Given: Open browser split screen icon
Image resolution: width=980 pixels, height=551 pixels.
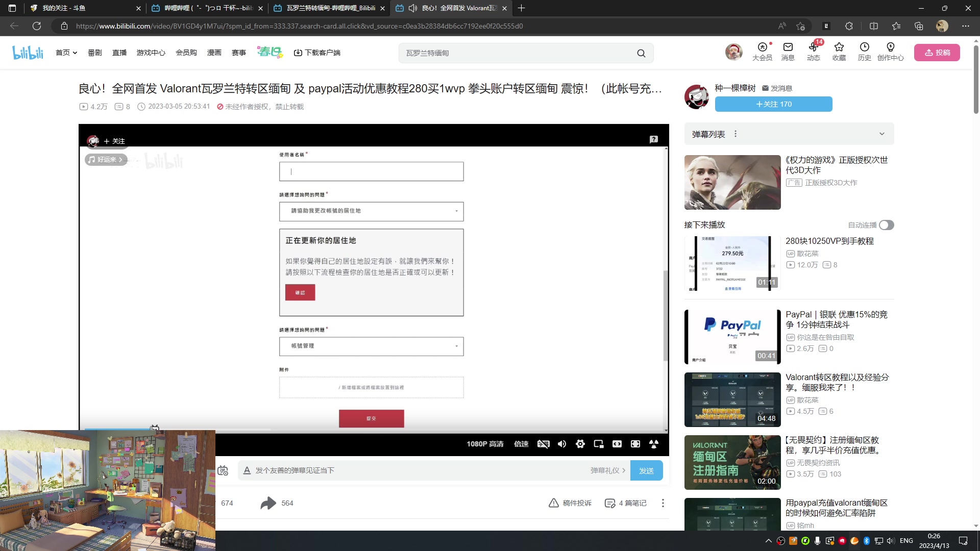Looking at the screenshot, I should tap(874, 26).
